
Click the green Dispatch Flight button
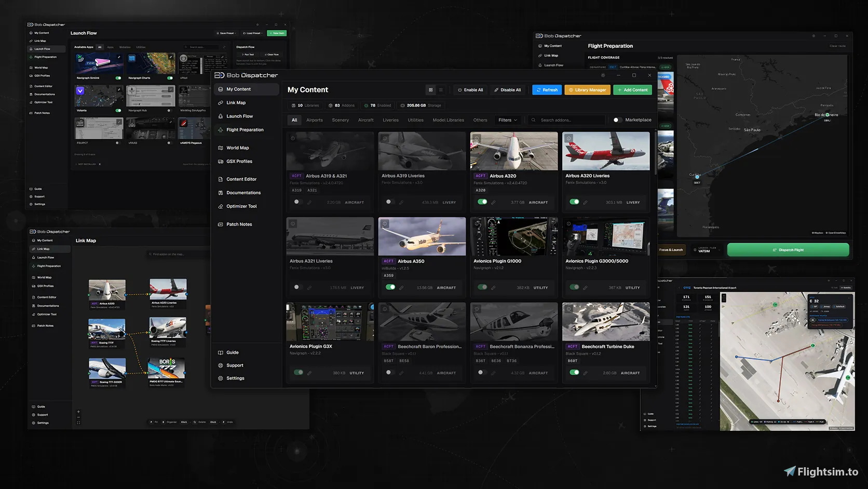tap(788, 250)
